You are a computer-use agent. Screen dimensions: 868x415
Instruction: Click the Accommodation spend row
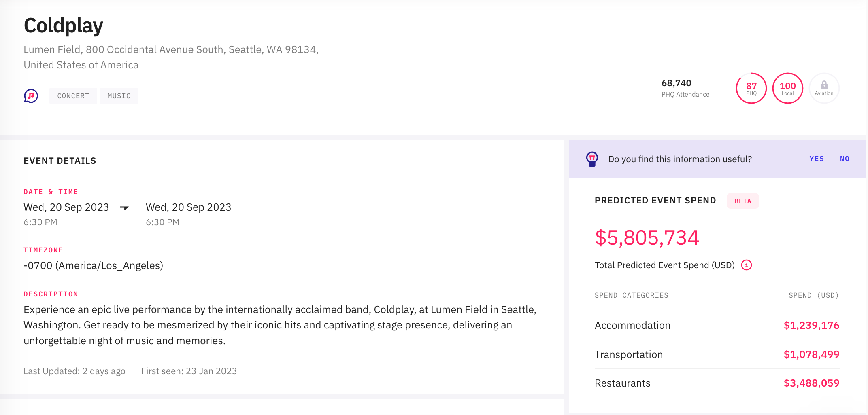point(717,325)
